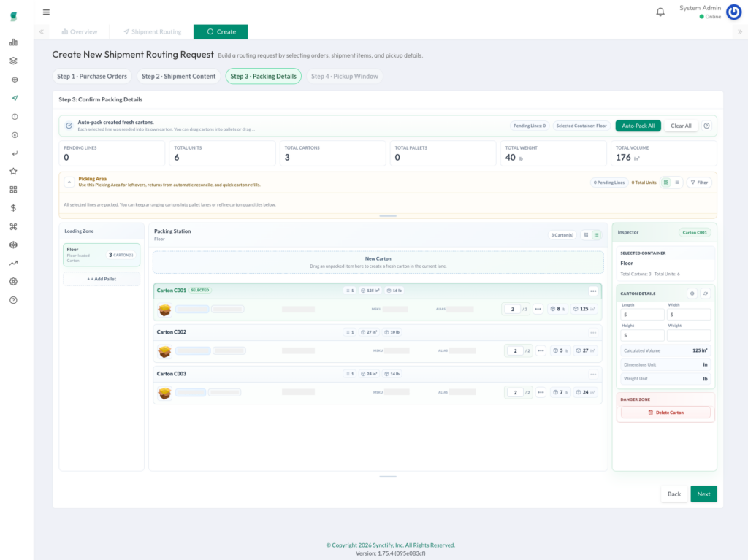Open item options menu inside Carton C001

pos(538,309)
